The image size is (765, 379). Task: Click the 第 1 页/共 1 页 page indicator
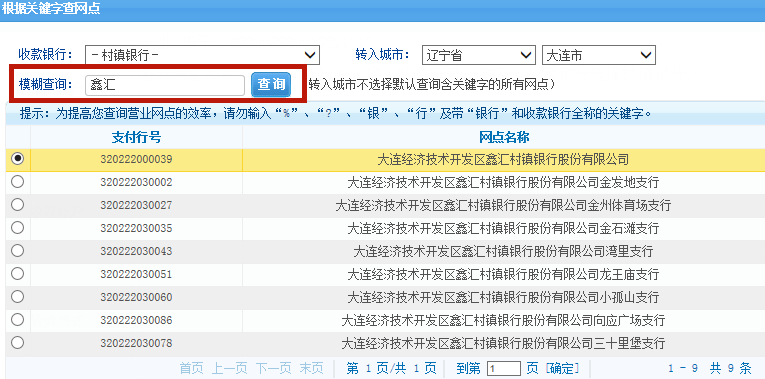click(x=391, y=368)
